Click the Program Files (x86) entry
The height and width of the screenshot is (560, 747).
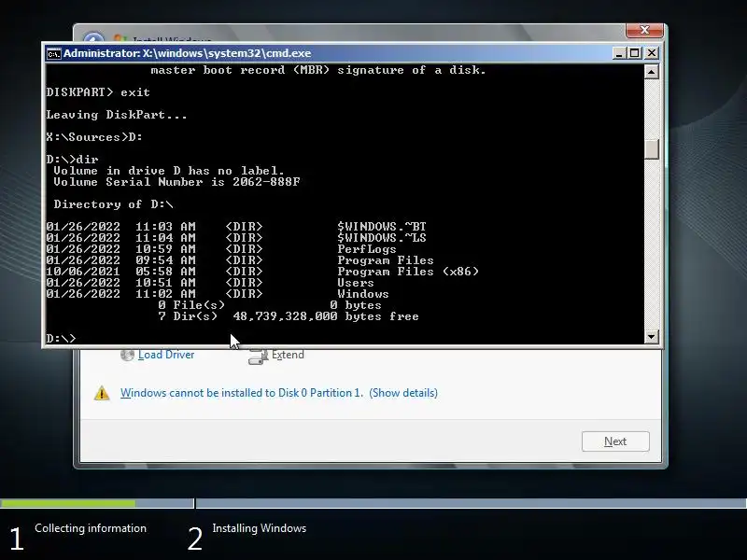pyautogui.click(x=408, y=272)
